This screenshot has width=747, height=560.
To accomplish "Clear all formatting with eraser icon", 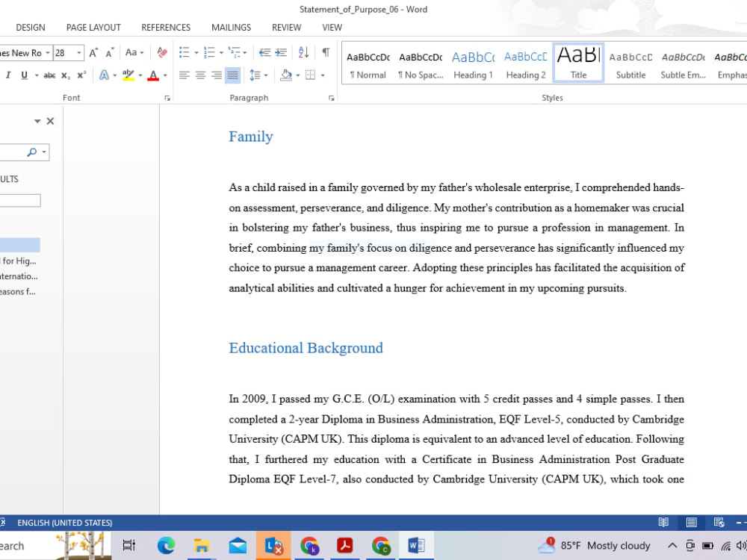I will (x=162, y=52).
